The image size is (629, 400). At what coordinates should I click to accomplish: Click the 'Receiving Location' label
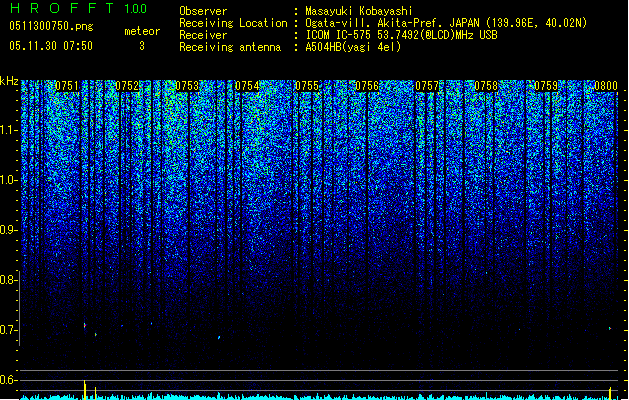233,23
